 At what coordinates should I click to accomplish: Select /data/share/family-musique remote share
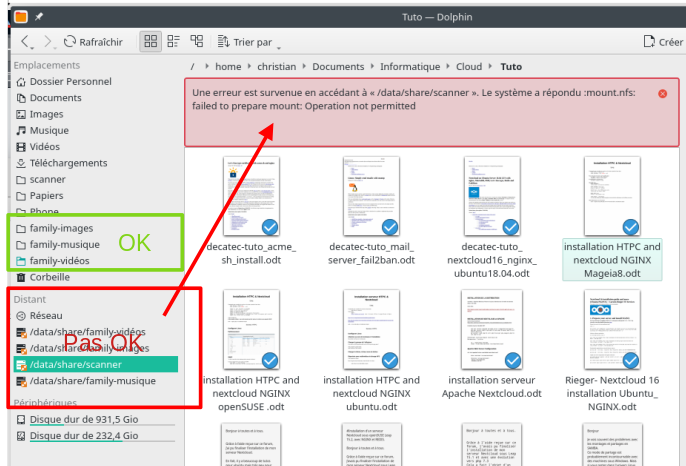click(95, 381)
